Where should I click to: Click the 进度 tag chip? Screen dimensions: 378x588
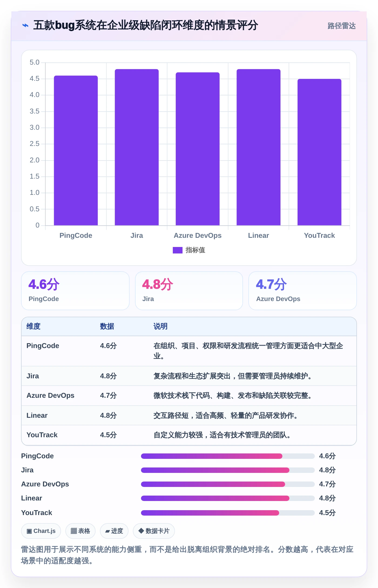[114, 531]
